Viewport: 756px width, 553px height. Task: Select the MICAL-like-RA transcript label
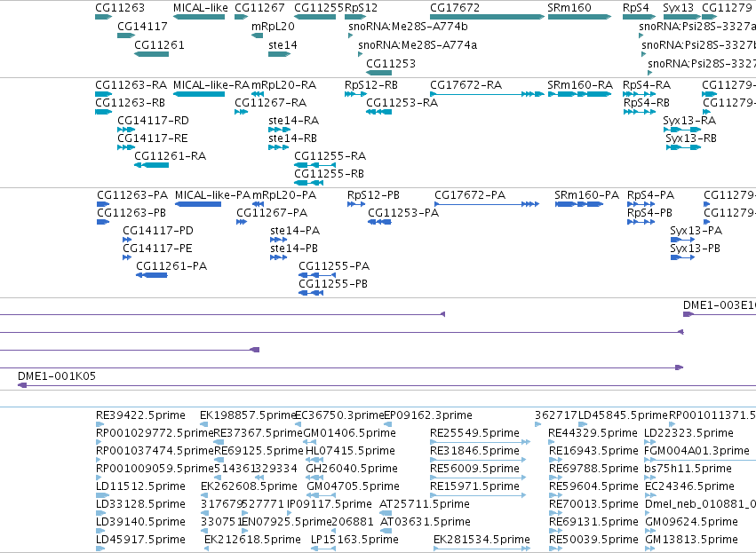coord(211,85)
